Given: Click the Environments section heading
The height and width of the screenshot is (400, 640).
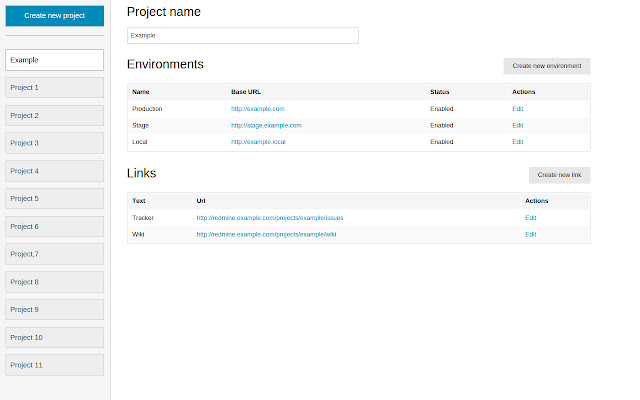Looking at the screenshot, I should 165,64.
